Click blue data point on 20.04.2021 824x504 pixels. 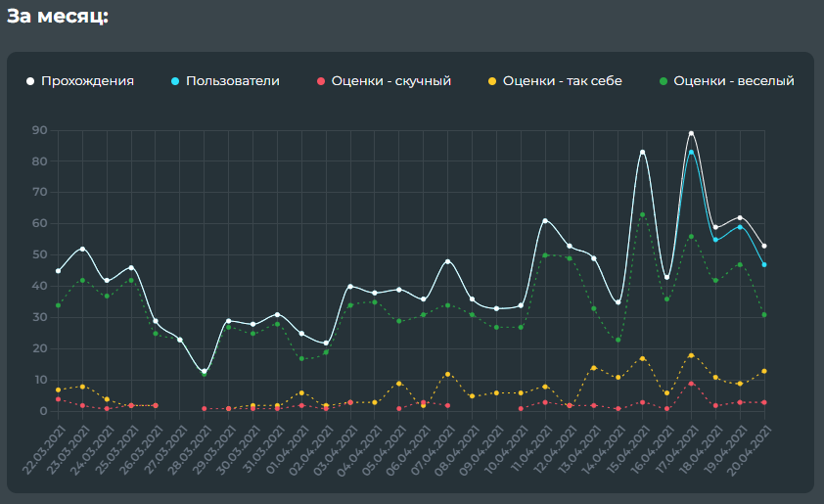coord(763,264)
